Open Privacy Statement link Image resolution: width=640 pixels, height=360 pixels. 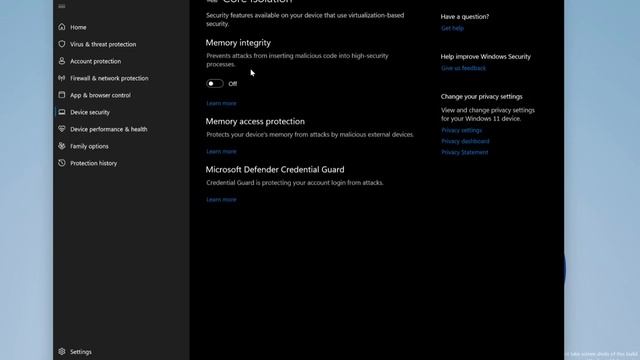(464, 152)
